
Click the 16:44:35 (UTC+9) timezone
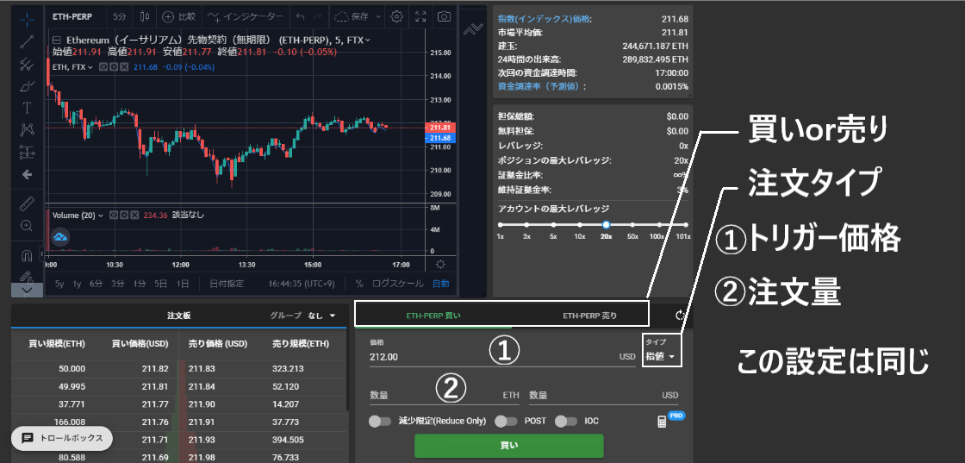point(303,284)
